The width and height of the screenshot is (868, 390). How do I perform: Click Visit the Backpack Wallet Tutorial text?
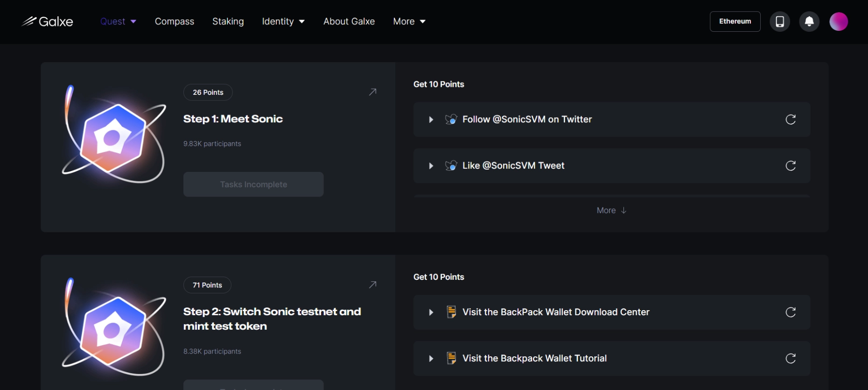coord(534,358)
